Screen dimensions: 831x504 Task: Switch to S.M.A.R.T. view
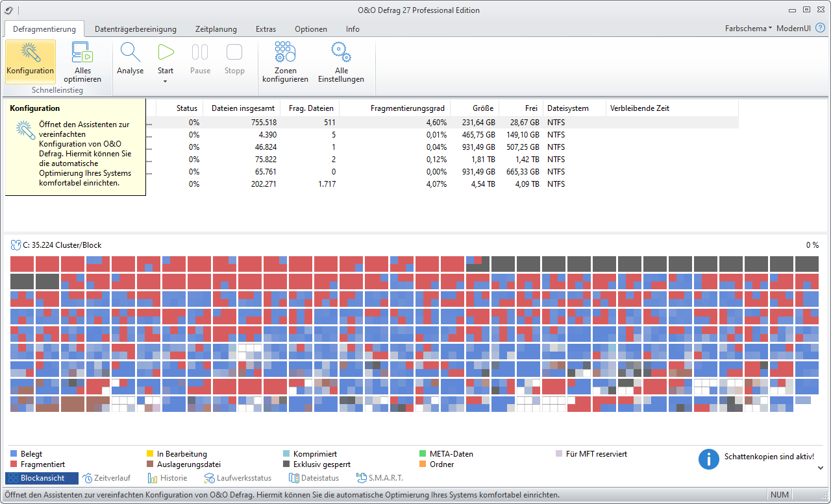click(380, 478)
